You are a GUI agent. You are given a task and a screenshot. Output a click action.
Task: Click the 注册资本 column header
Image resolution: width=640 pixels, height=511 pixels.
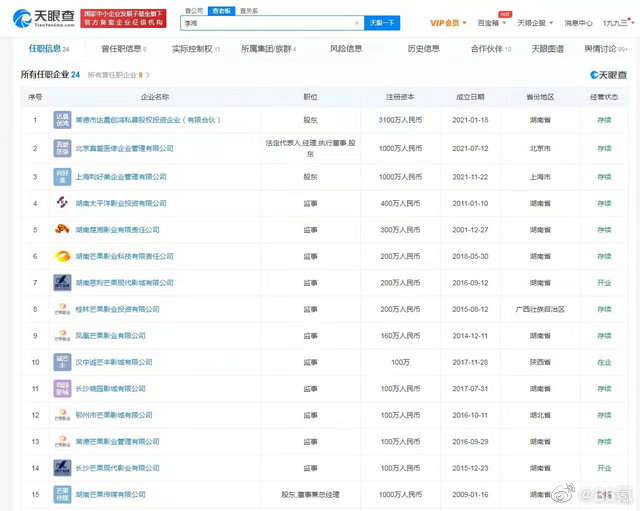400,97
